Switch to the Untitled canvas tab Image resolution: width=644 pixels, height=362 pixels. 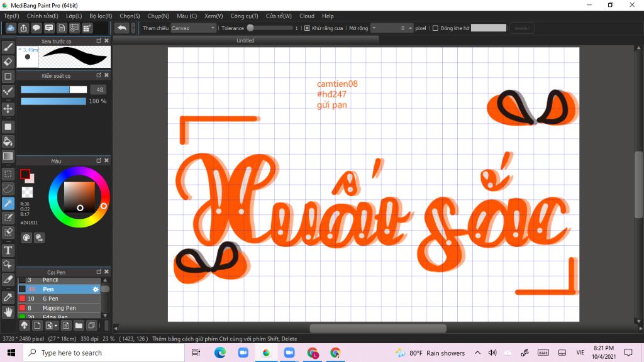[x=245, y=41]
